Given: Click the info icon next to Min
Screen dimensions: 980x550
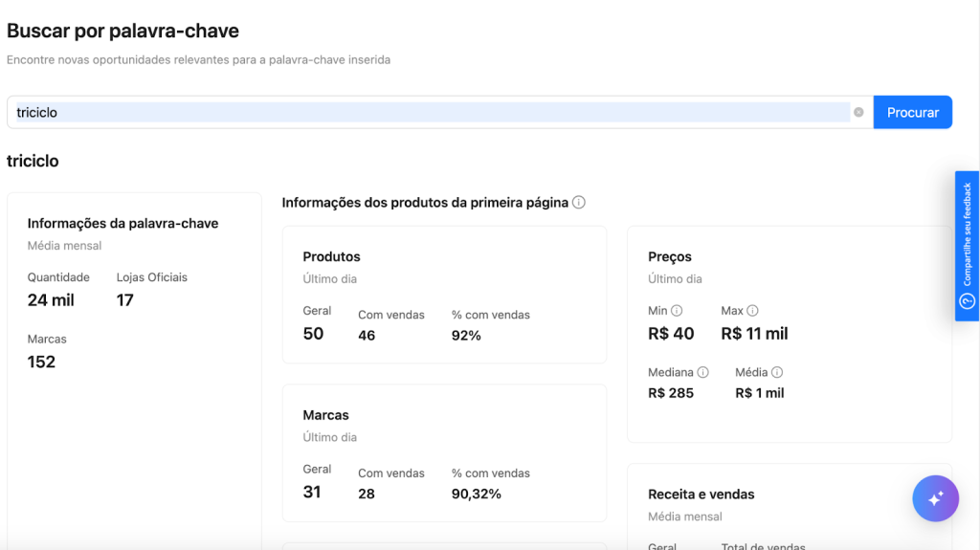Looking at the screenshot, I should tap(677, 311).
